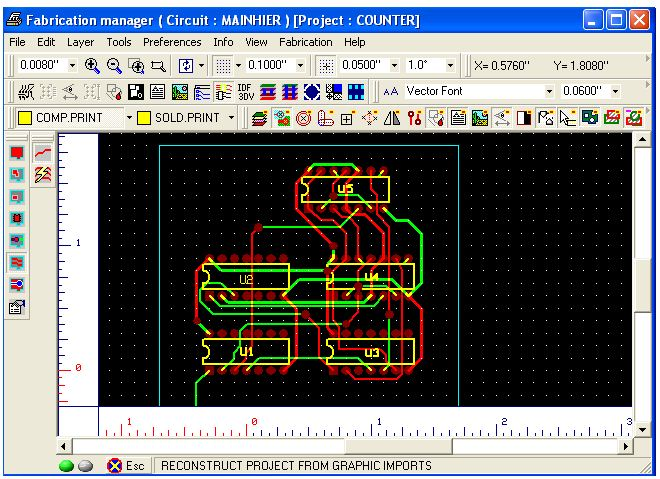This screenshot has width=660, height=479.
Task: Click the black-and-white board icon
Action: click(136, 92)
